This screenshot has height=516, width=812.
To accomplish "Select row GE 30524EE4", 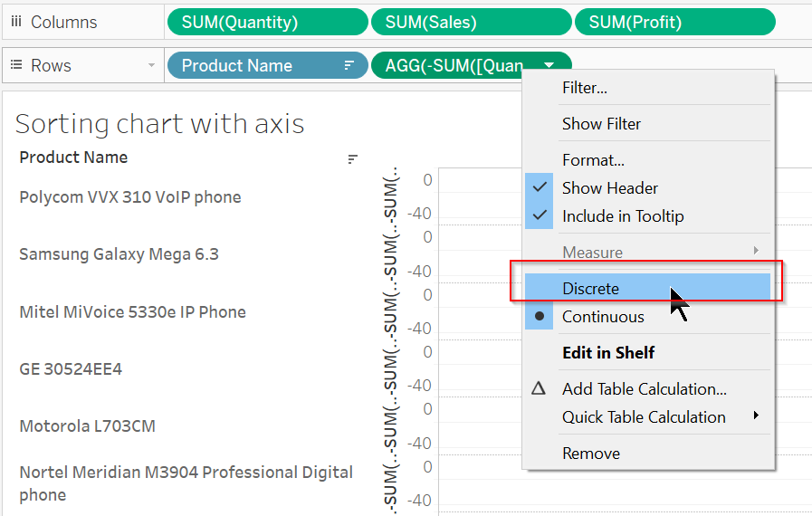I will click(71, 368).
